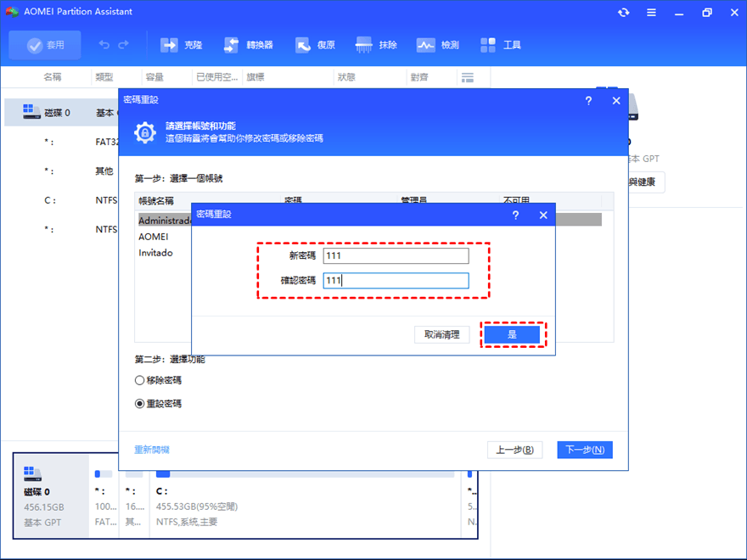Open the hamburger menu in title bar

pos(651,13)
